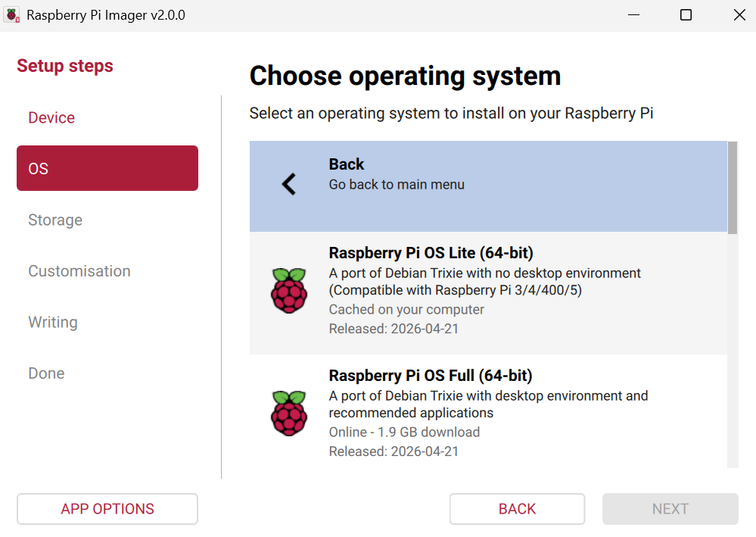756x537 pixels.
Task: Close the Raspberry Pi Imager window
Action: tap(739, 15)
